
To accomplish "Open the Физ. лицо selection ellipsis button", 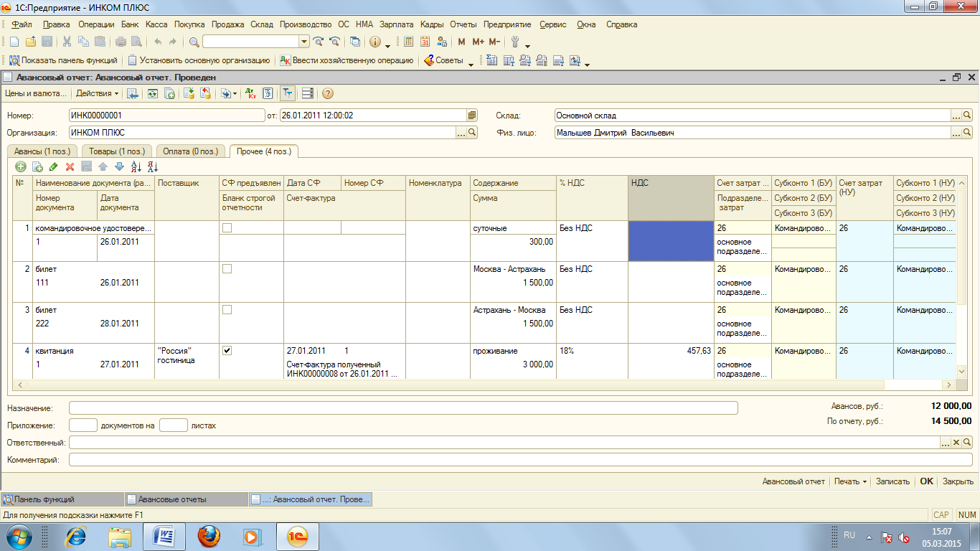I will point(956,133).
